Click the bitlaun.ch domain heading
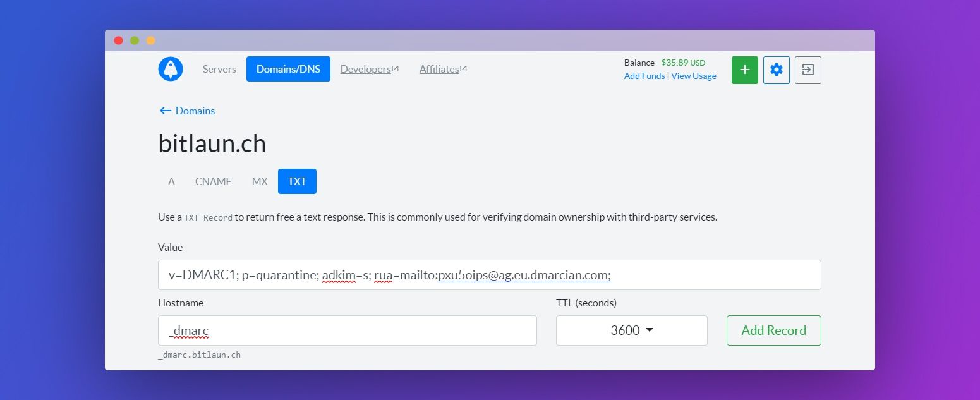The height and width of the screenshot is (400, 980). click(212, 144)
